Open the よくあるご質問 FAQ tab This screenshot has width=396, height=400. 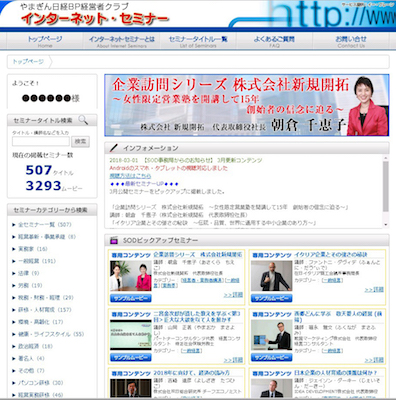click(274, 41)
